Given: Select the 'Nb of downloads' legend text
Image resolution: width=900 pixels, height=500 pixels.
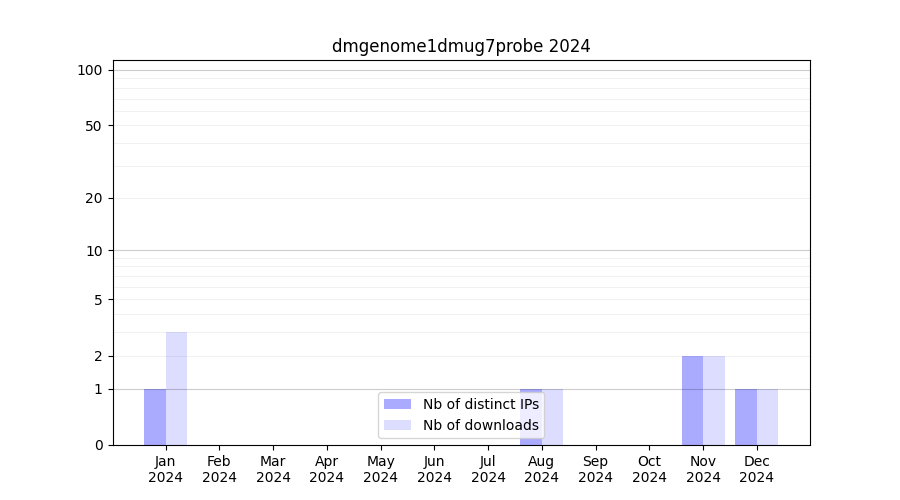Looking at the screenshot, I should point(480,425).
